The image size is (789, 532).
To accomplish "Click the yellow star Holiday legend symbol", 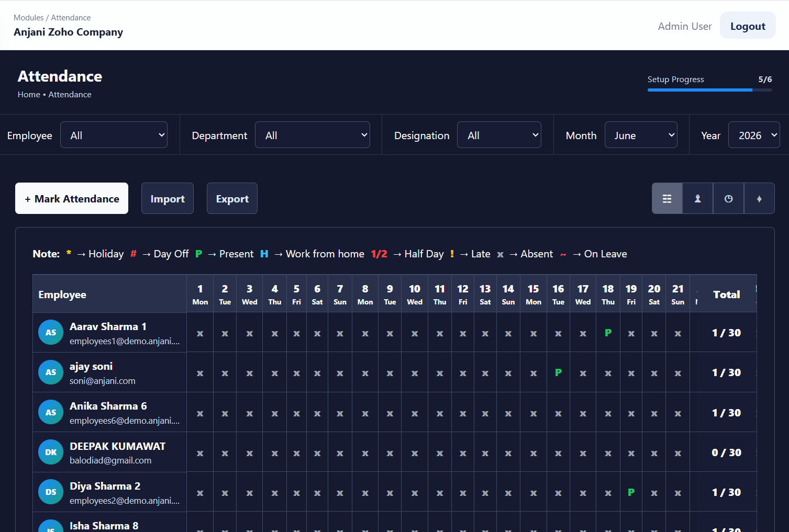I will tap(69, 254).
